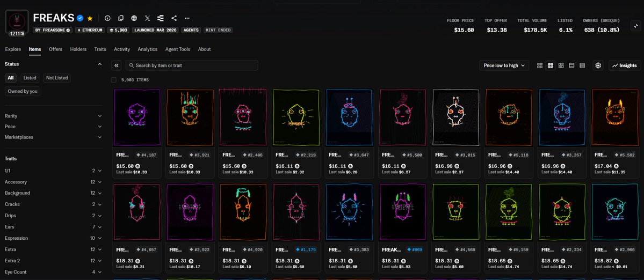Switch to the mosaic view layout
This screenshot has width=644, height=280.
[x=561, y=65]
